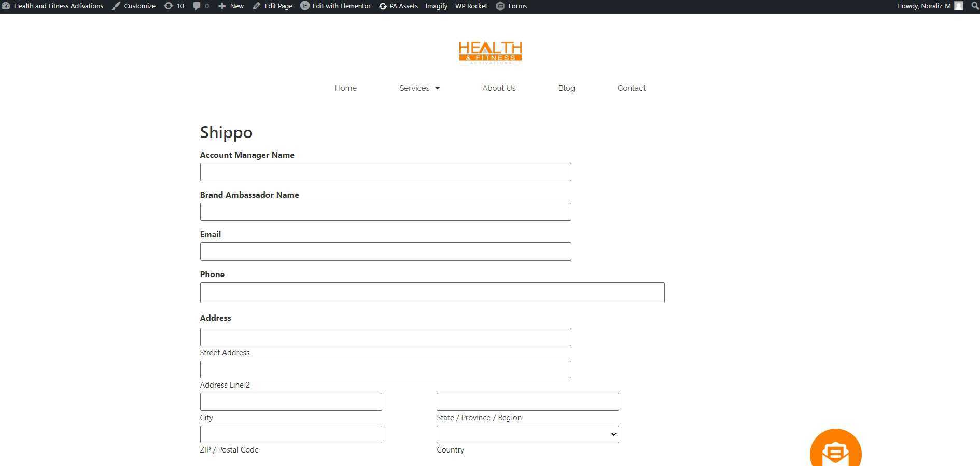The height and width of the screenshot is (466, 980).
Task: Click into the Phone field
Action: [432, 293]
